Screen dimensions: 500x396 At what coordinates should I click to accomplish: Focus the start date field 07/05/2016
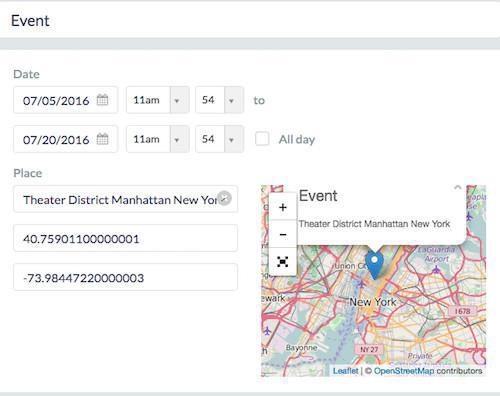(65, 100)
